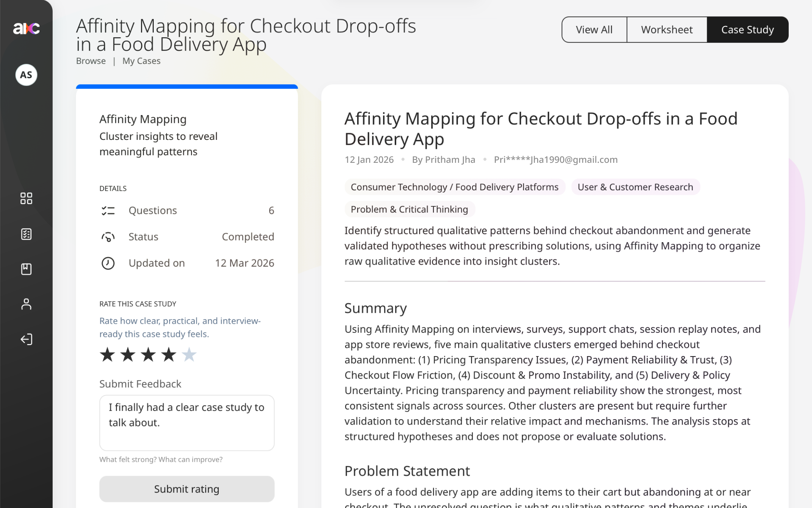Set rating to three stars
812x508 pixels.
pos(148,355)
